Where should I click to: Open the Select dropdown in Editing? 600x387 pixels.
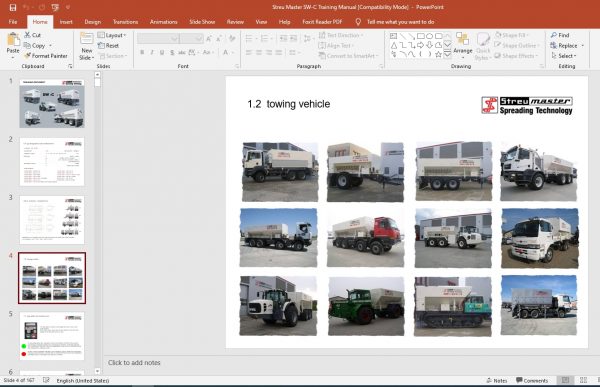(x=564, y=56)
